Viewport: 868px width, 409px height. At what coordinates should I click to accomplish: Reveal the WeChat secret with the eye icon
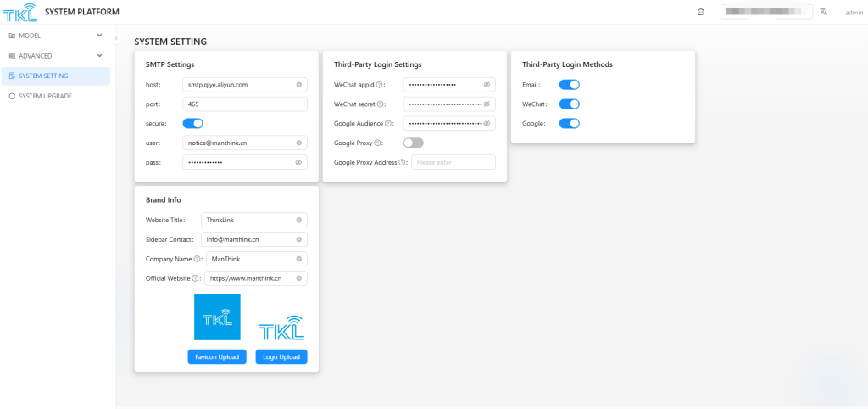pos(487,104)
